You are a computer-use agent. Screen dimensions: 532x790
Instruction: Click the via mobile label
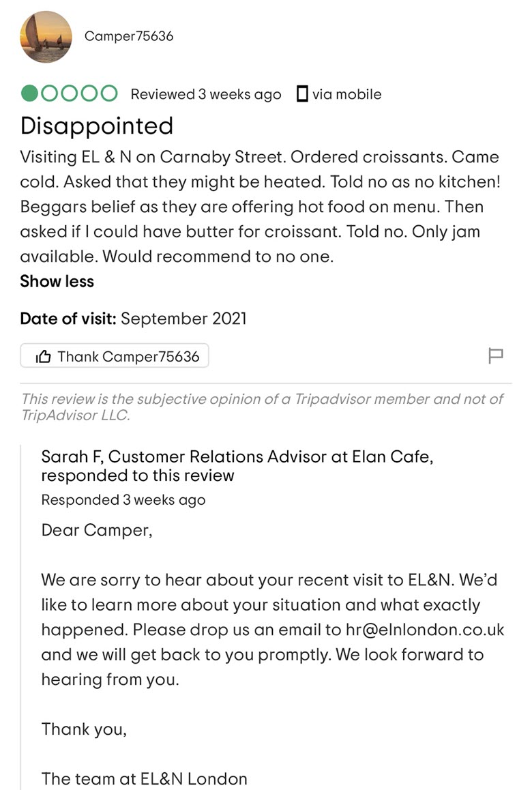point(346,94)
